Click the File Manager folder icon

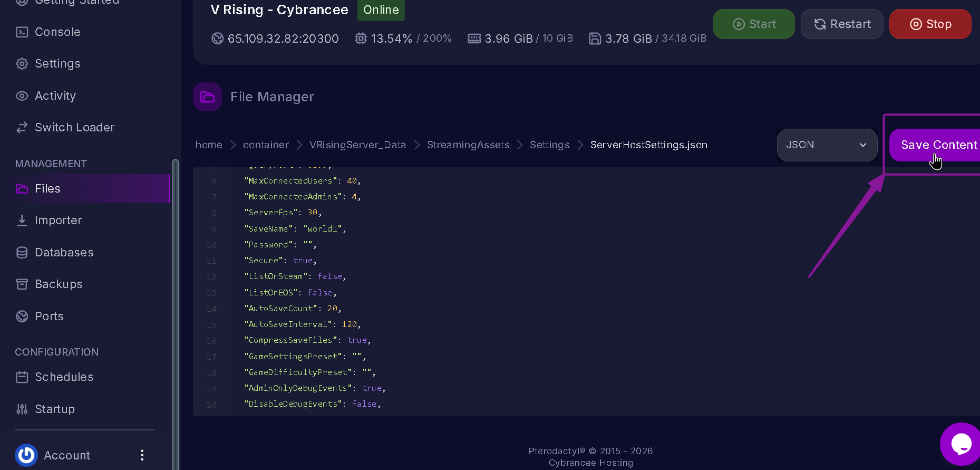207,97
